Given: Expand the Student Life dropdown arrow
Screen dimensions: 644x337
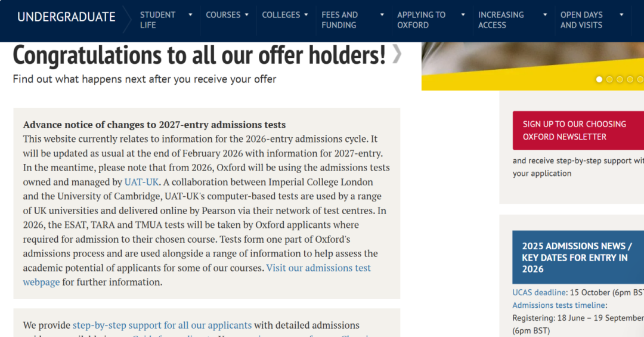Looking at the screenshot, I should [x=190, y=15].
